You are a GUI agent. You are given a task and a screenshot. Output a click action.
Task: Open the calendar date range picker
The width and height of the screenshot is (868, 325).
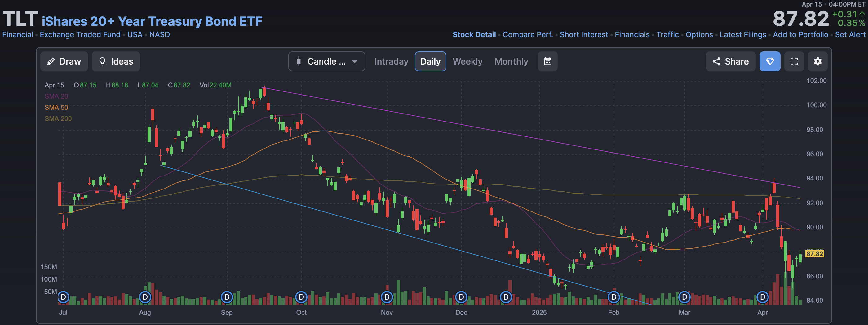pyautogui.click(x=547, y=61)
